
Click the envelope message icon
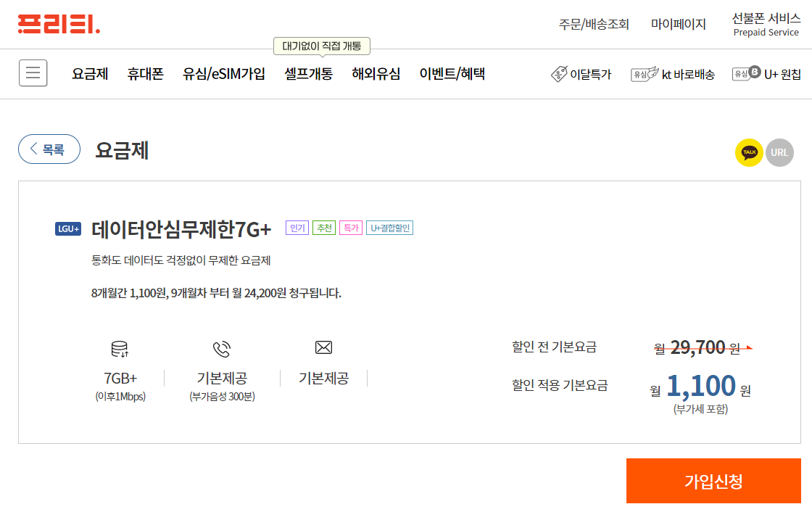click(323, 347)
